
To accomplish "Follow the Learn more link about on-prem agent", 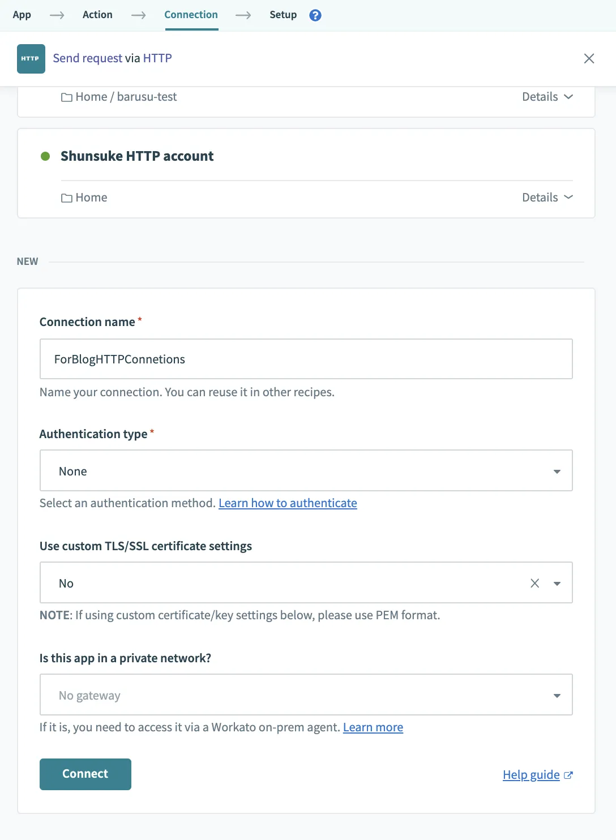I will 373,727.
